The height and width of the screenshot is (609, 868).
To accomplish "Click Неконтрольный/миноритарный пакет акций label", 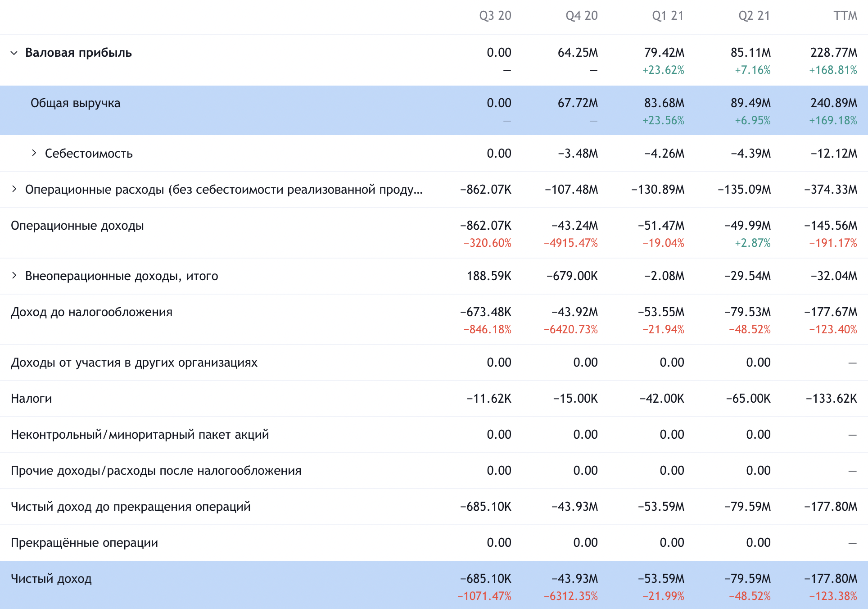I will 140,435.
